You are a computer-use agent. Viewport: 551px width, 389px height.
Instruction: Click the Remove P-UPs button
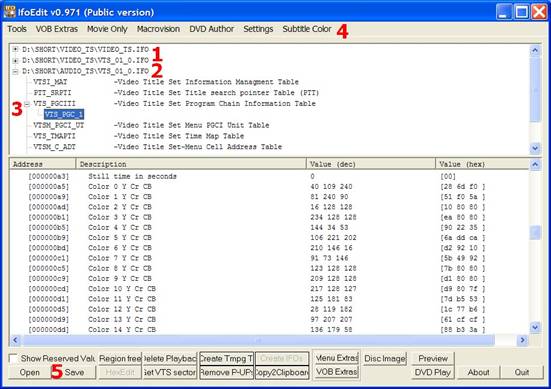[226, 372]
